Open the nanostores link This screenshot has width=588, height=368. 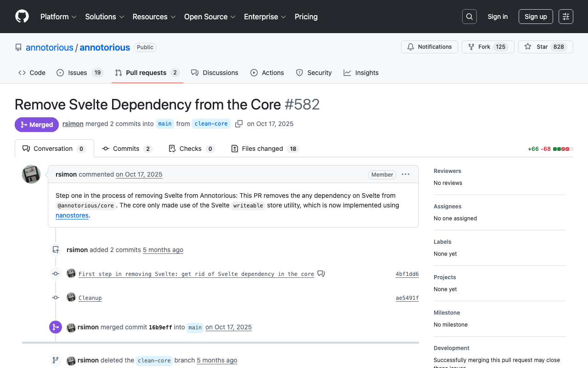pyautogui.click(x=72, y=215)
